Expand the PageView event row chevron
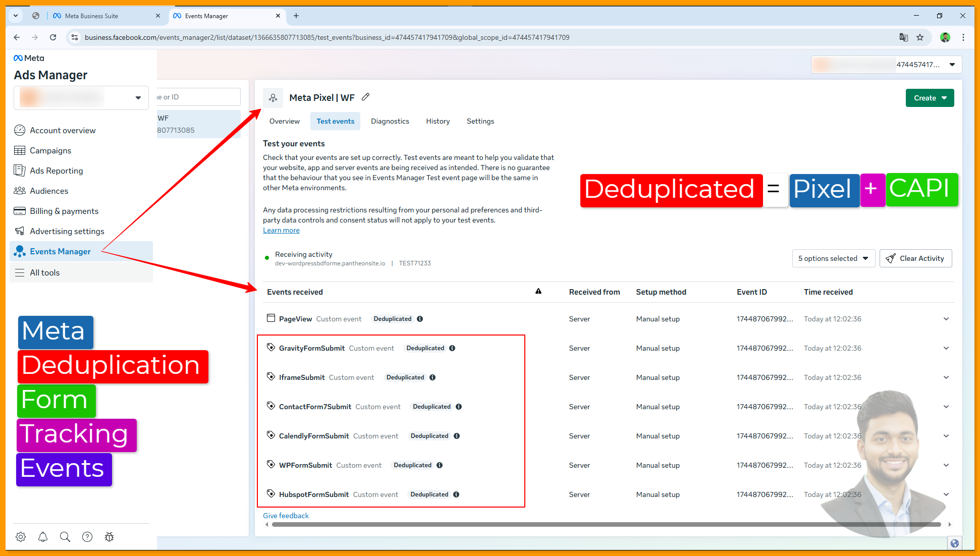980x556 pixels. (x=946, y=319)
